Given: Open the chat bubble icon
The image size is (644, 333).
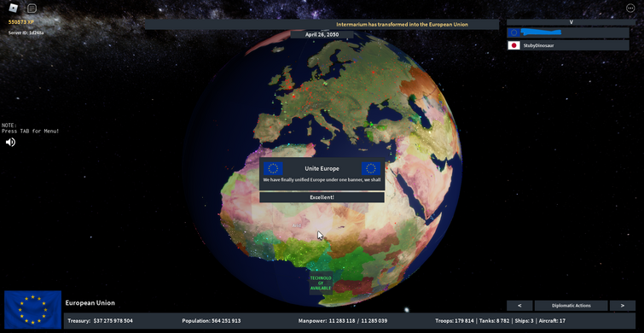Looking at the screenshot, I should coord(32,8).
